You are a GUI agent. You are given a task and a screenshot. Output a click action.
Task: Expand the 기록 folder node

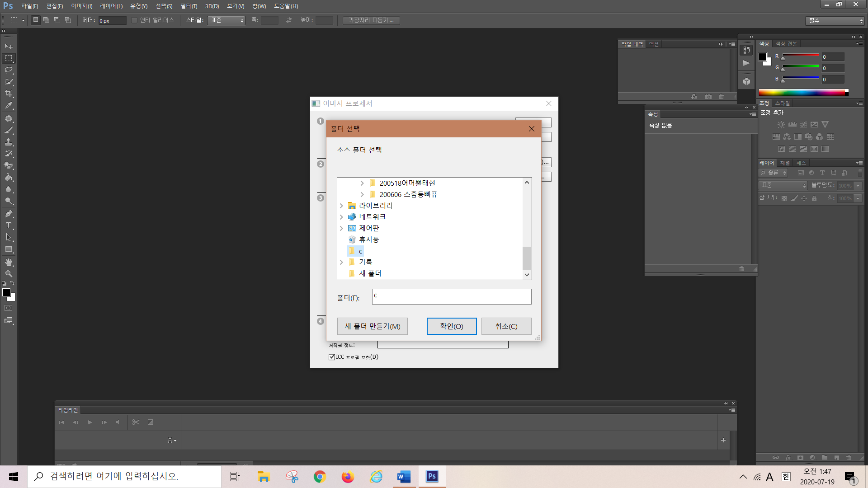point(341,262)
